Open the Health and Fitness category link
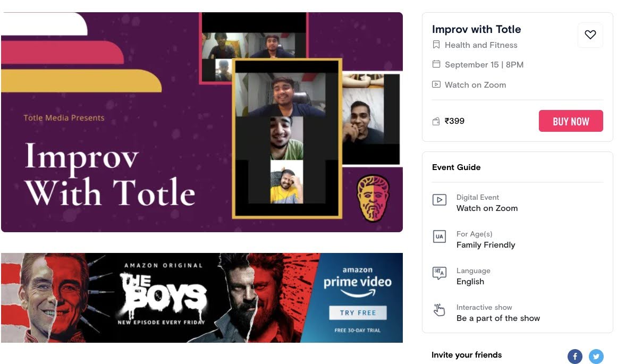The image size is (617, 364). pyautogui.click(x=481, y=45)
